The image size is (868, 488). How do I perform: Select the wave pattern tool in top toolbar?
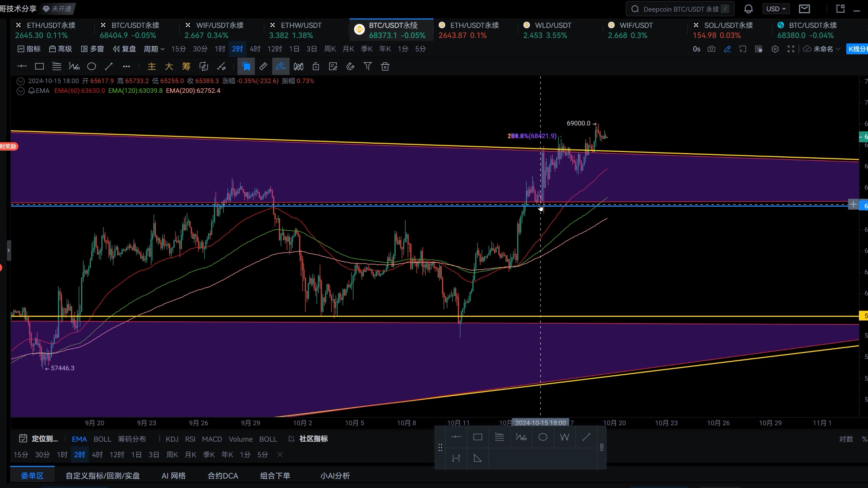tap(74, 66)
